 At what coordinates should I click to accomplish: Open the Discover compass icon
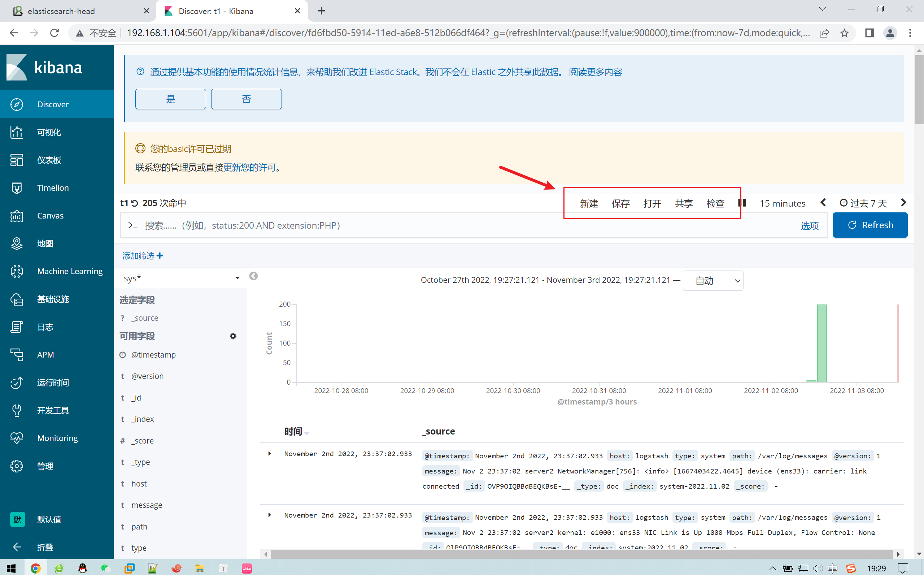[x=17, y=104]
